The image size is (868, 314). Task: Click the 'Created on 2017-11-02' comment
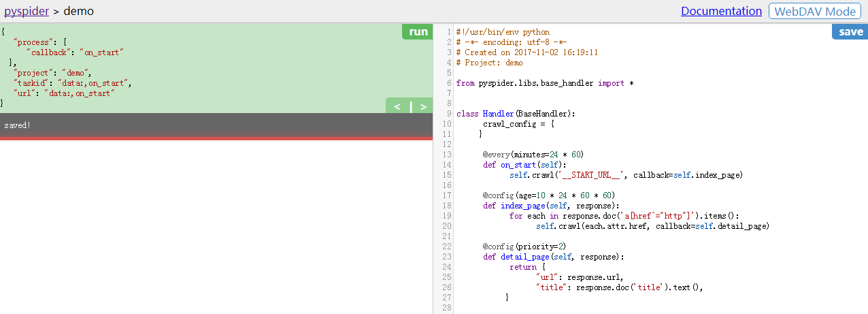point(527,52)
